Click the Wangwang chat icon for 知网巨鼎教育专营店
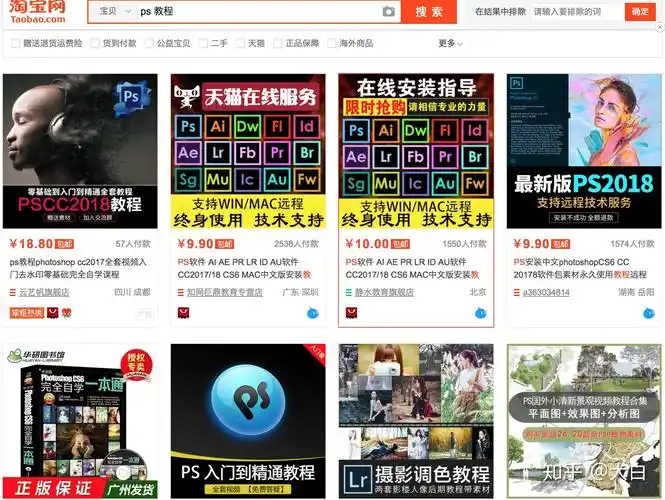665x500 pixels. click(313, 313)
